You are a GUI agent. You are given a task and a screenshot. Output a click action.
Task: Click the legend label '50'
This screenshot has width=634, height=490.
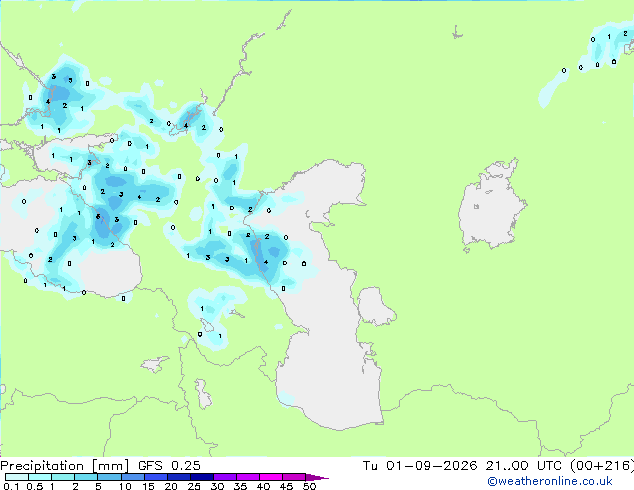(309, 486)
